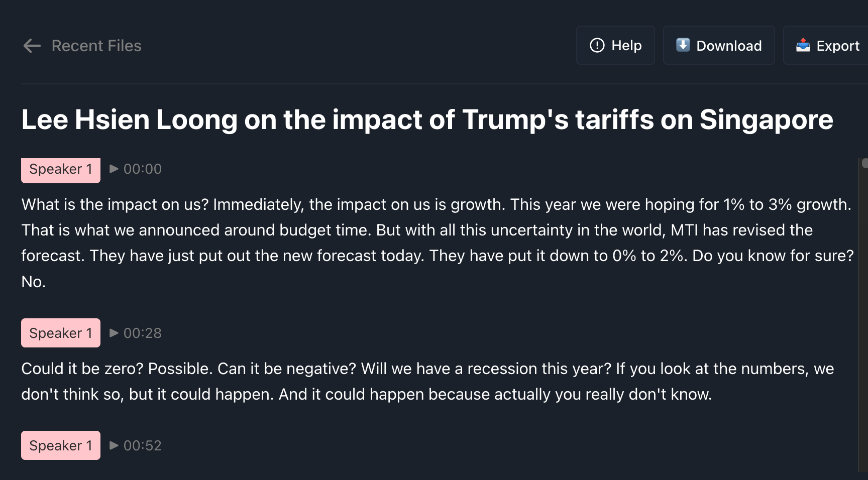This screenshot has height=480, width=868.
Task: Jump to timestamp 00:00
Action: pyautogui.click(x=143, y=169)
